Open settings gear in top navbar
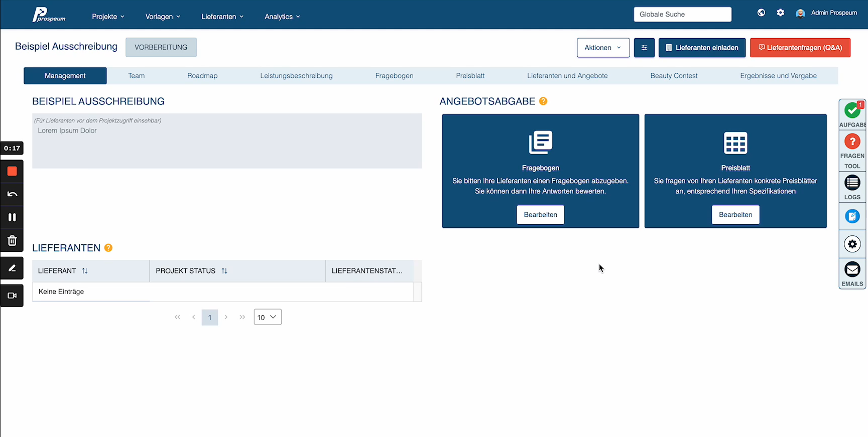 [x=780, y=13]
